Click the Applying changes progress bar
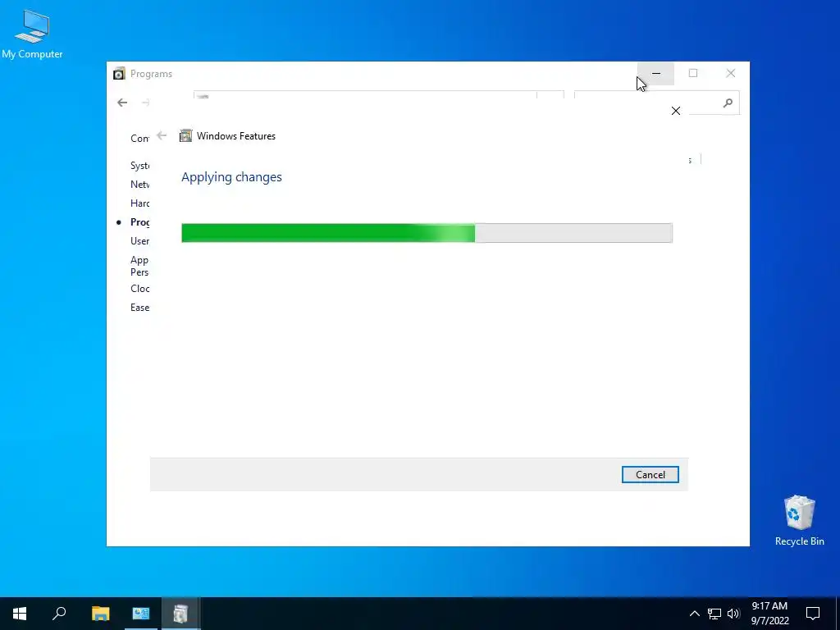The height and width of the screenshot is (630, 840). (427, 233)
